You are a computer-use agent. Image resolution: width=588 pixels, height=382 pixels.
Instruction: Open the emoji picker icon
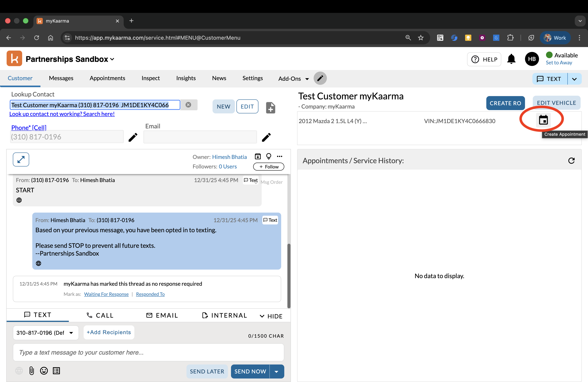(x=44, y=370)
